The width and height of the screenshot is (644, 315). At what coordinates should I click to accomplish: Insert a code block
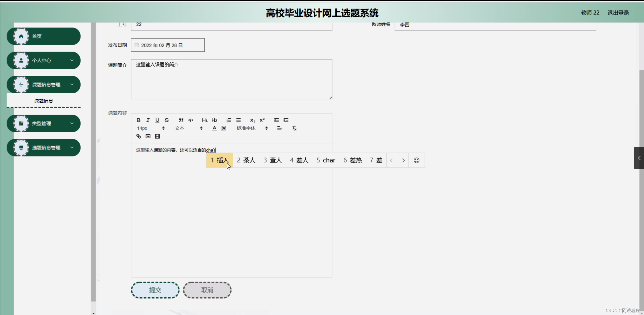[x=191, y=120]
